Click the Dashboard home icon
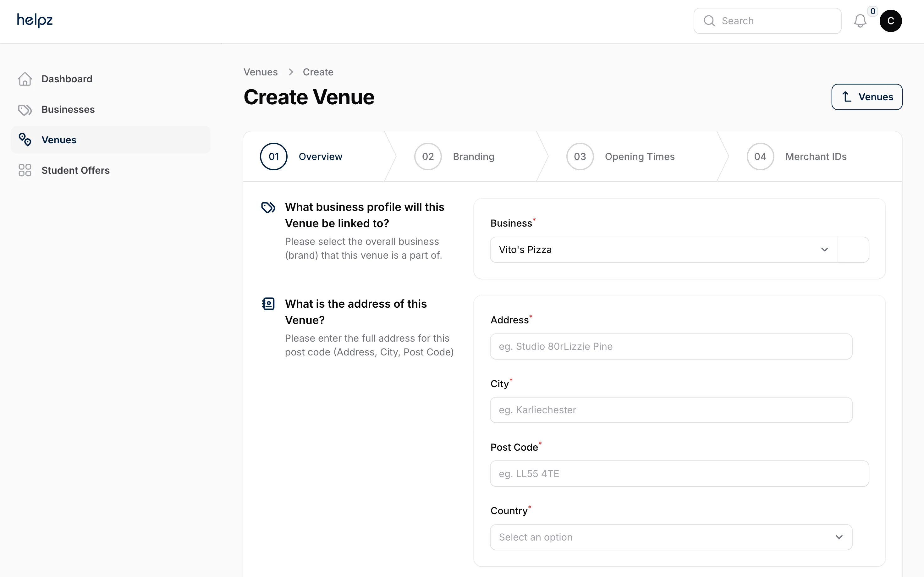The image size is (924, 577). tap(25, 79)
